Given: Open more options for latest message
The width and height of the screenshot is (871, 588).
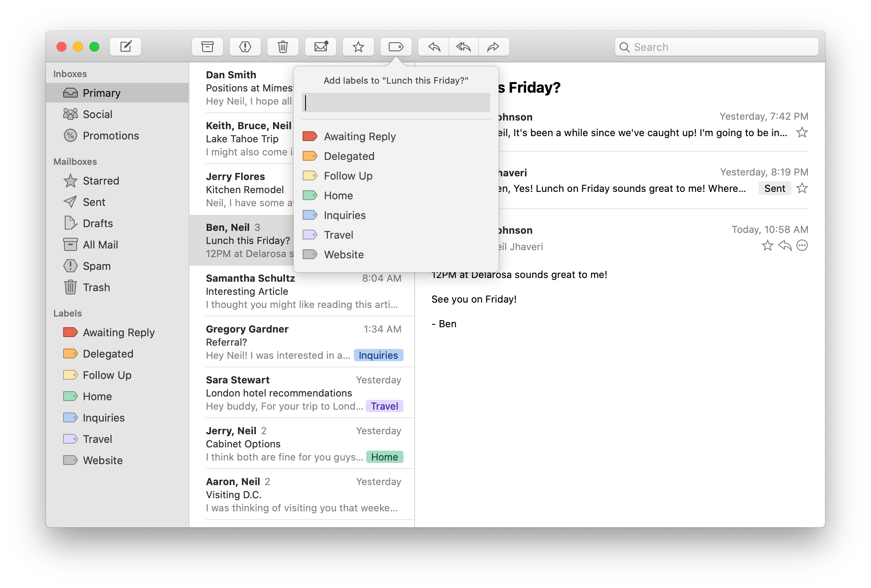Looking at the screenshot, I should pyautogui.click(x=802, y=246).
